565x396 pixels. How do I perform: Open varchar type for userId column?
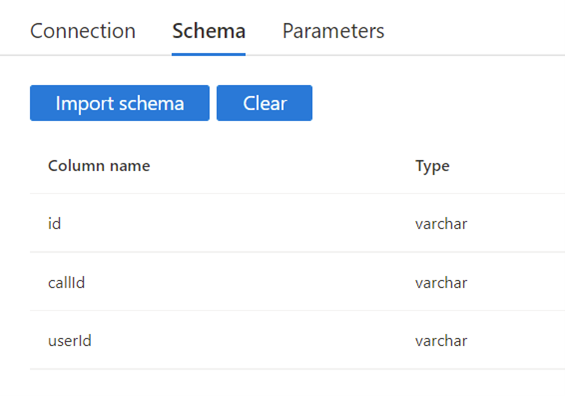pyautogui.click(x=441, y=341)
